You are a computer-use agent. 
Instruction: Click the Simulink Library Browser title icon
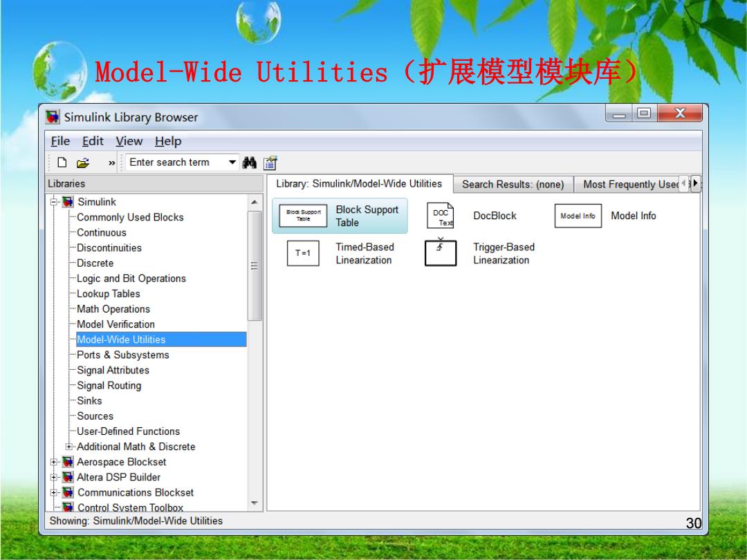click(x=53, y=117)
